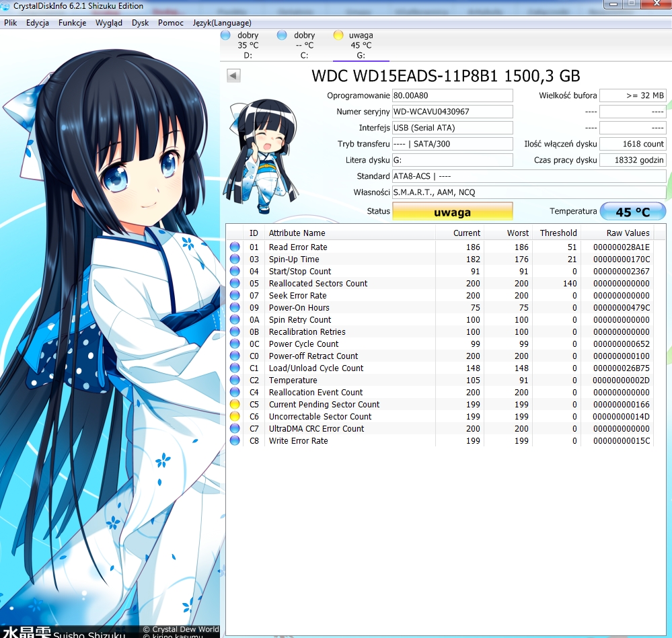Select disk D: good status indicator
Image resolution: width=672 pixels, height=638 pixels.
(225, 35)
